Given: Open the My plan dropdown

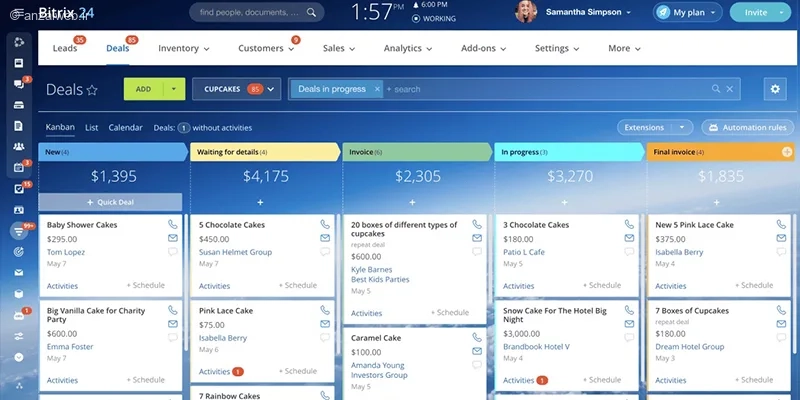Looking at the screenshot, I should tap(687, 12).
